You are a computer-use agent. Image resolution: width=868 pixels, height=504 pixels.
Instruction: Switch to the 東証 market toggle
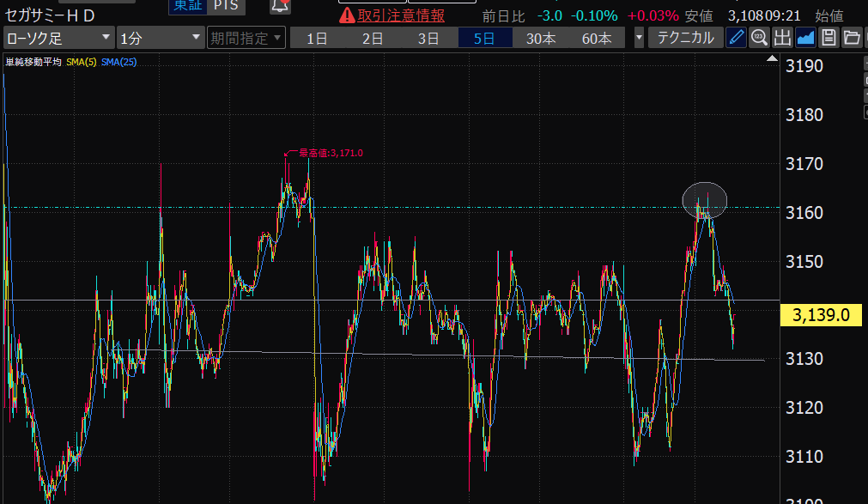coord(187,6)
